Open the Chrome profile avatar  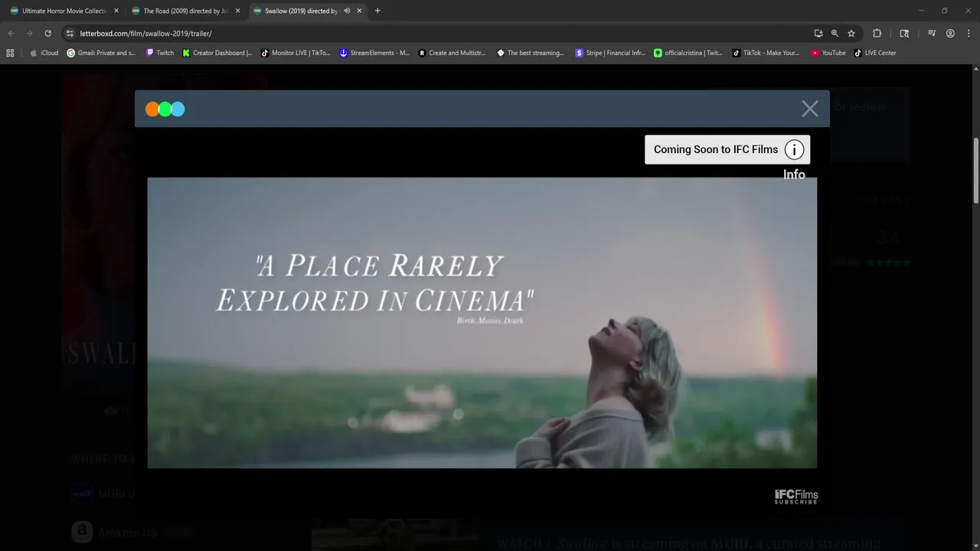coord(950,34)
